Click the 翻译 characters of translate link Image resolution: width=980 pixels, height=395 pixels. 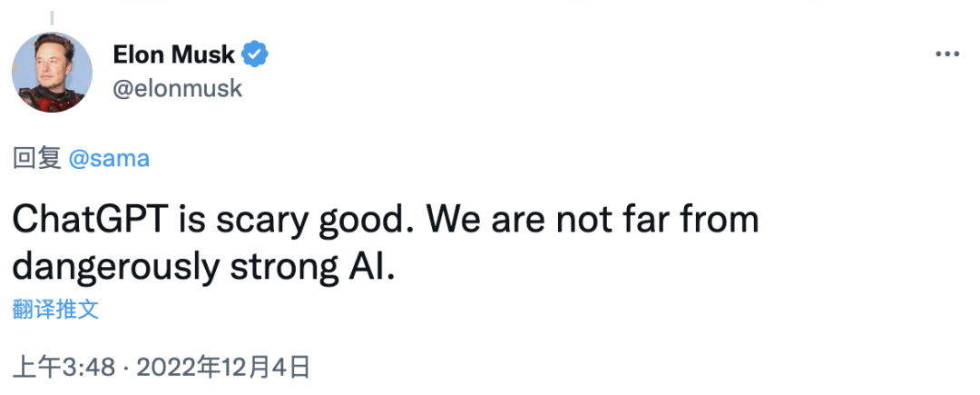(x=34, y=309)
